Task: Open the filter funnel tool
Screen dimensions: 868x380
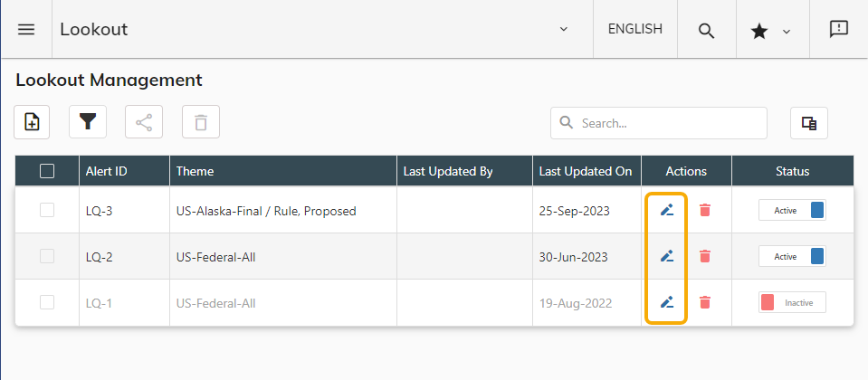Action: [x=88, y=122]
